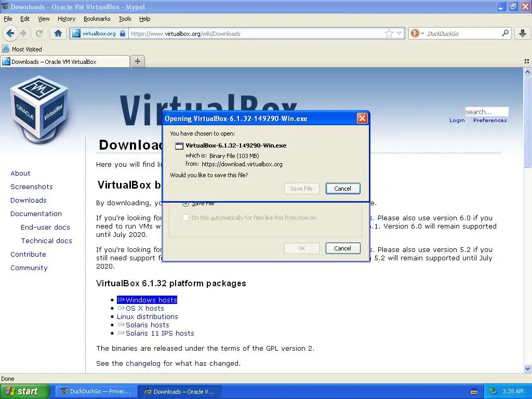532x399 pixels.
Task: Open the Preferences link
Action: (x=489, y=120)
